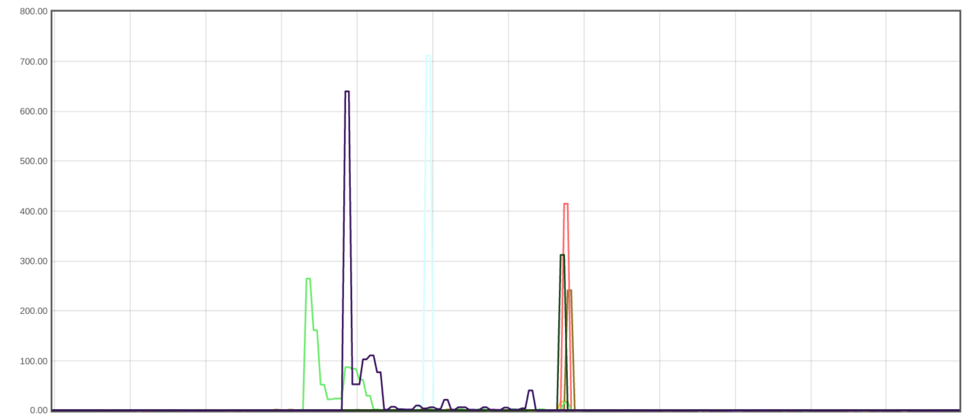Viewport: 980px width, 417px height.
Task: Click the 600.00 y-axis label
Action: 34,111
